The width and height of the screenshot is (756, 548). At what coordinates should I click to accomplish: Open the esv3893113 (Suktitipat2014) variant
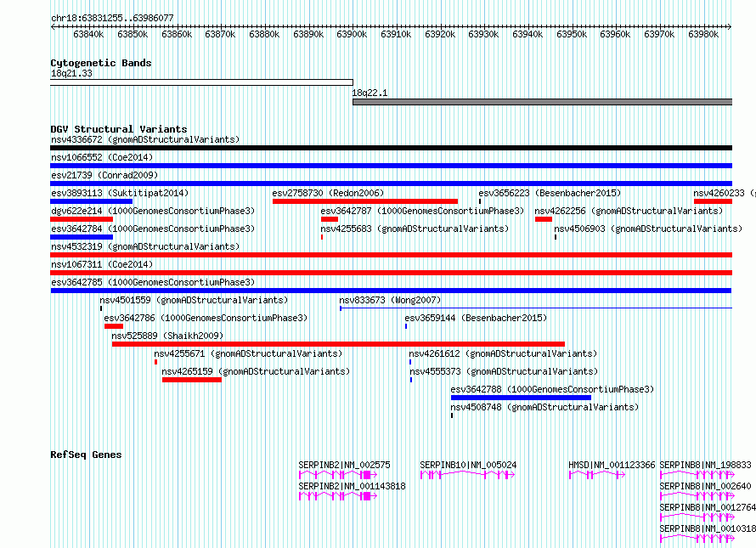(91, 201)
